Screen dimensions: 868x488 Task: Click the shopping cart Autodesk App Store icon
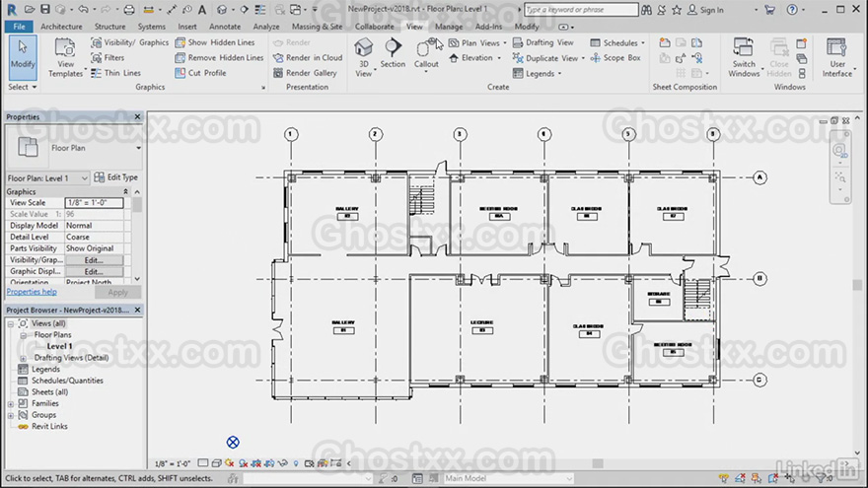coord(769,10)
